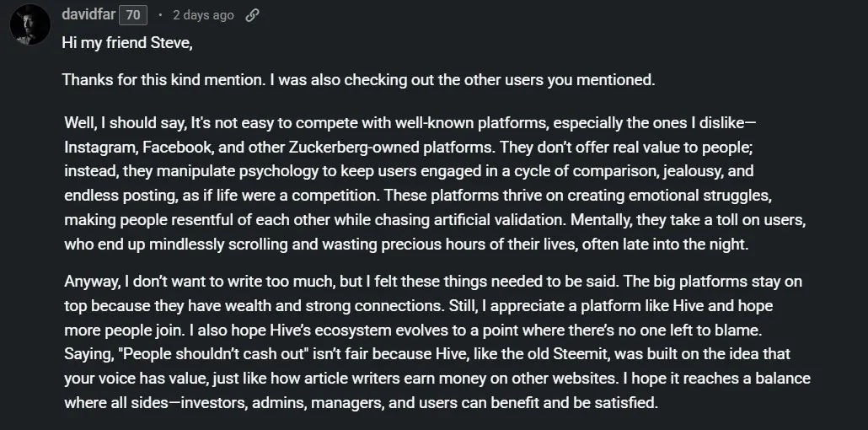Click the reputation badge showing 70
Viewport: 868px width, 430px height.
coord(133,15)
